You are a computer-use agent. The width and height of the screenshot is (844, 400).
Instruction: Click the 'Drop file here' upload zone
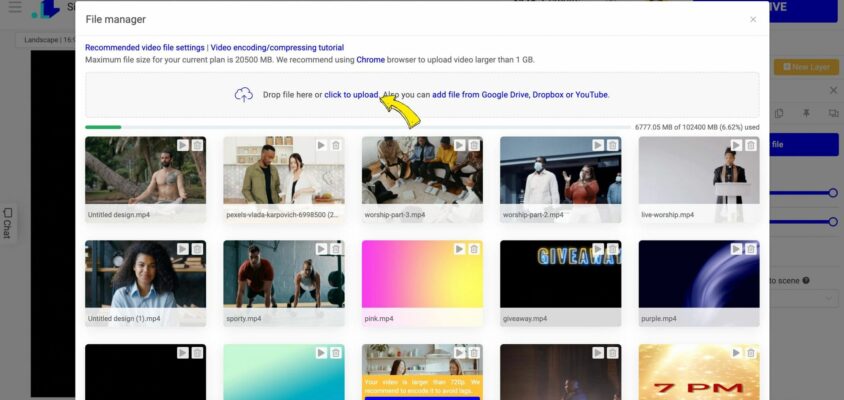point(423,95)
